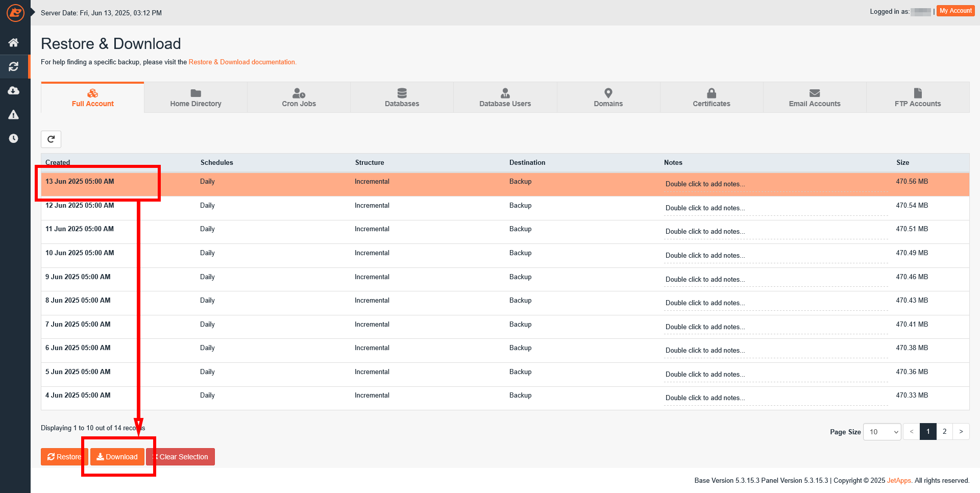Screen dimensions: 980x493
Task: Open My Account
Action: tap(955, 10)
